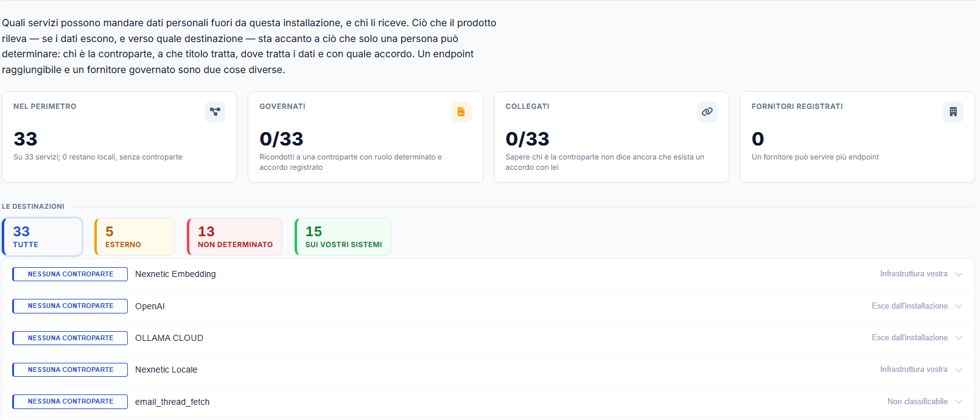The width and height of the screenshot is (980, 420).
Task: Click Nessuna Controparte badge for Nexnetic Locale
Action: coord(70,369)
